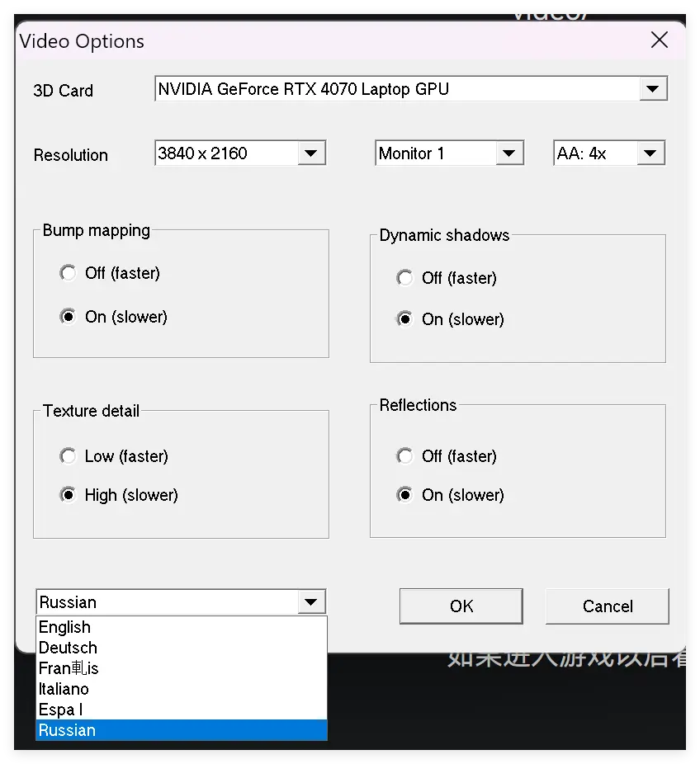Screen dimensions: 700x764
Task: Choose Deutsch from the language list
Action: tap(182, 648)
